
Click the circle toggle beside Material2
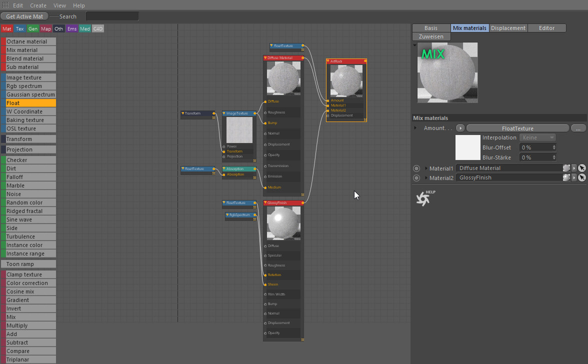tap(416, 177)
